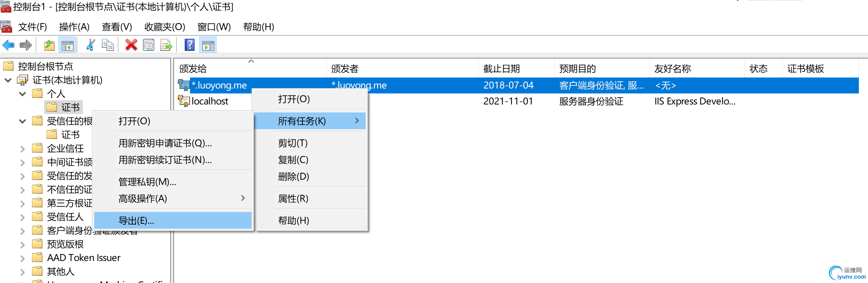Click the *.luoyong.me certificate icon
The width and height of the screenshot is (868, 283).
[x=184, y=85]
